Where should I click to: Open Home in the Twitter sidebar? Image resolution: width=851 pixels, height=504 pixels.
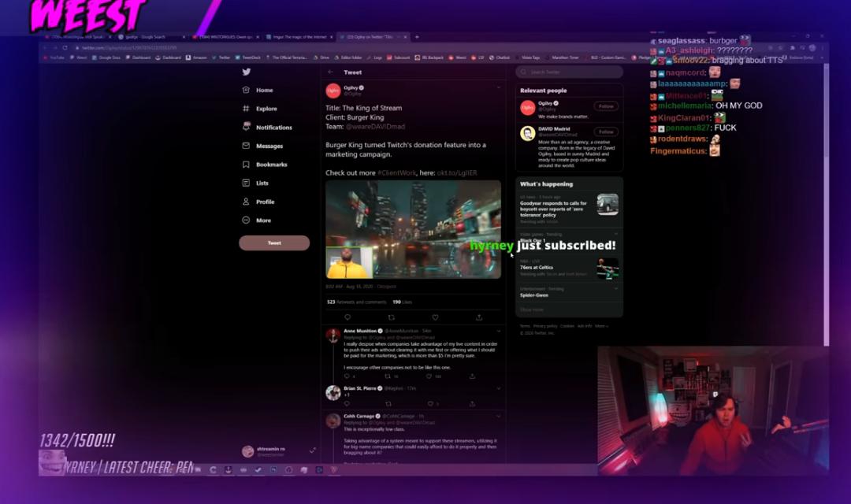coord(258,90)
